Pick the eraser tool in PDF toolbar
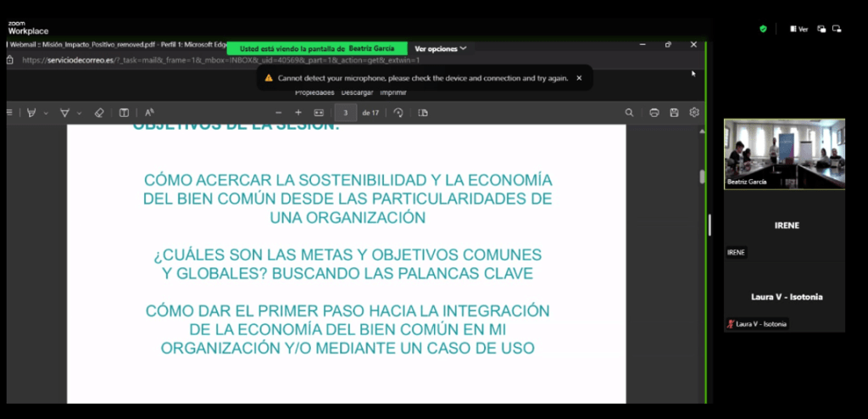Viewport: 868px width, 419px height. coord(98,112)
